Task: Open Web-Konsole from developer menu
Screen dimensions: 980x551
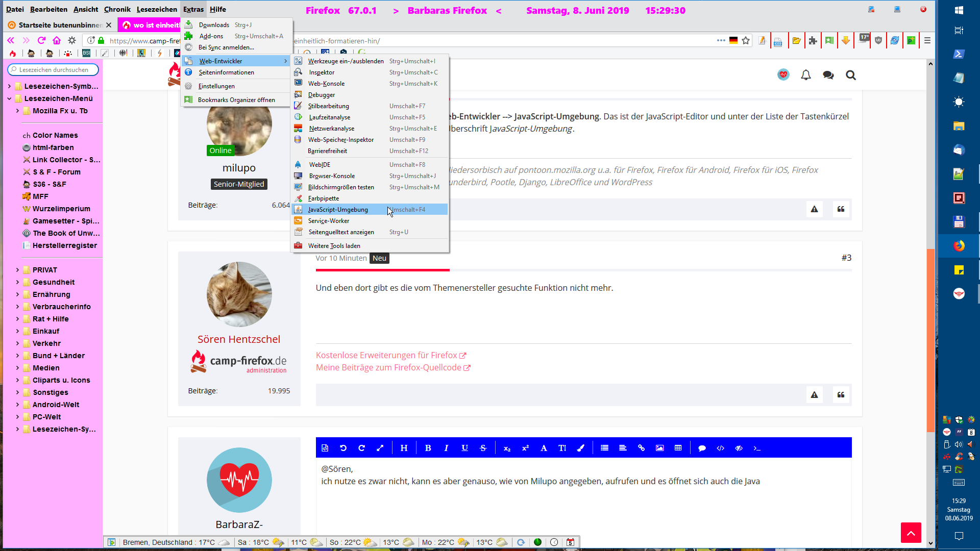Action: 326,84
